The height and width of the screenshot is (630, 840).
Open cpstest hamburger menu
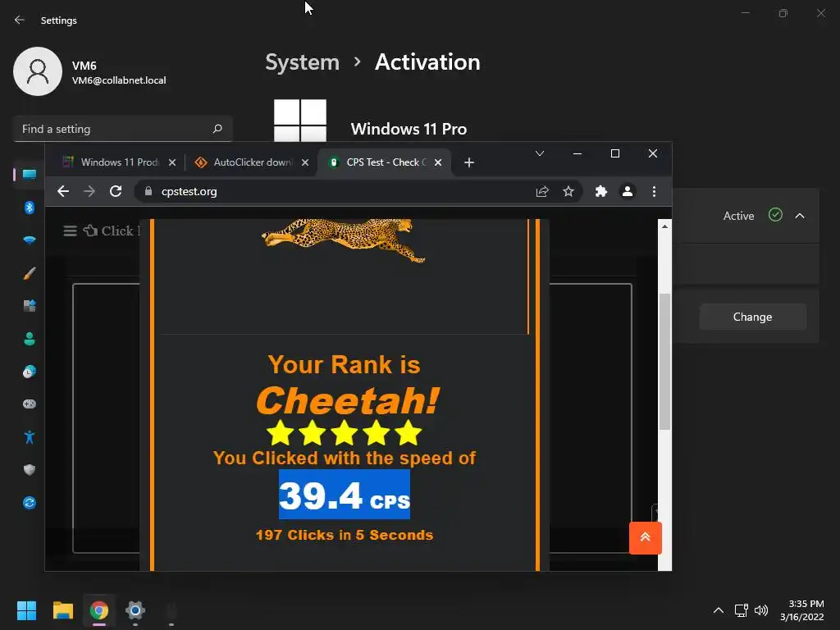click(x=70, y=231)
